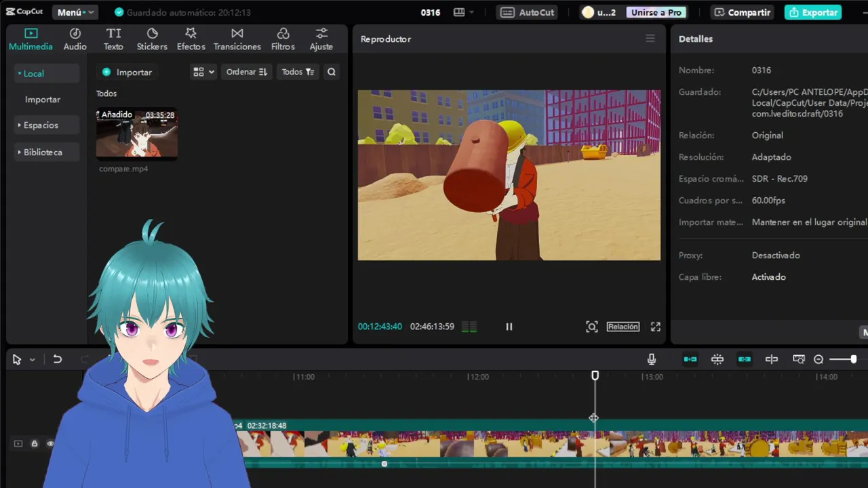Open the grid view options dropdown

[x=203, y=72]
